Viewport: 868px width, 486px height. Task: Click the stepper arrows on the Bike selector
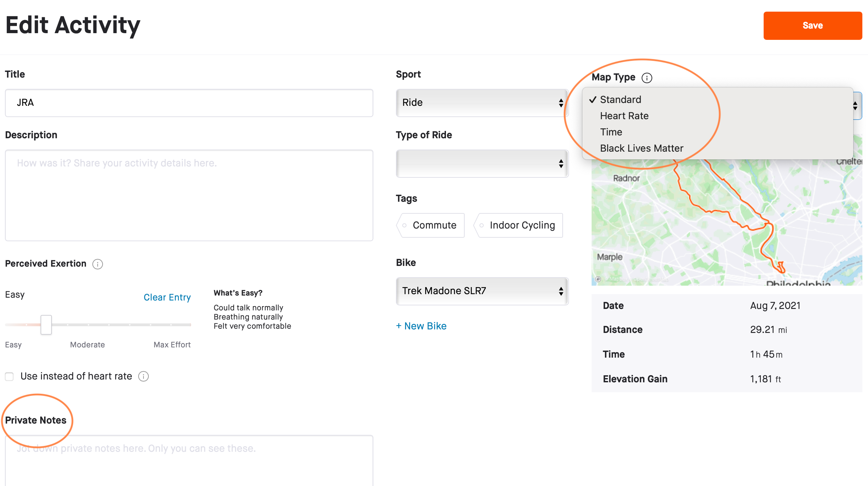(561, 291)
